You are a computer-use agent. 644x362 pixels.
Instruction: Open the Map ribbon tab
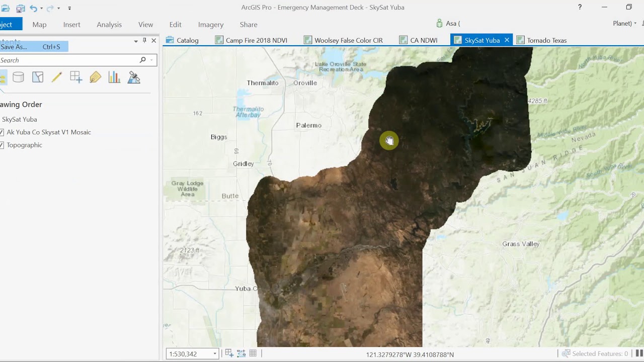(39, 24)
